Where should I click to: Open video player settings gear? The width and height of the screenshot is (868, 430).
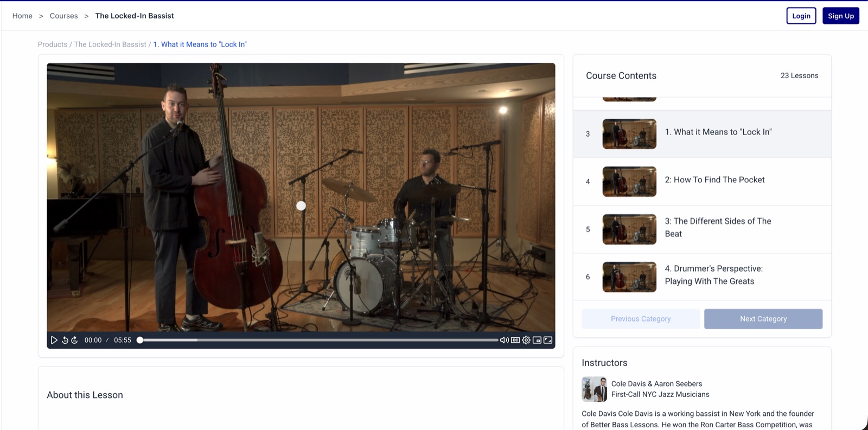(x=526, y=340)
